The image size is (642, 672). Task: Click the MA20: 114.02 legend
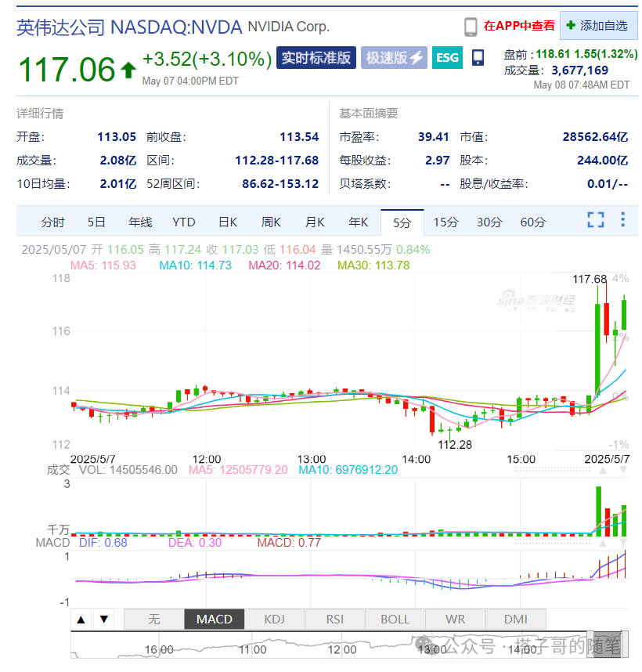pyautogui.click(x=284, y=266)
